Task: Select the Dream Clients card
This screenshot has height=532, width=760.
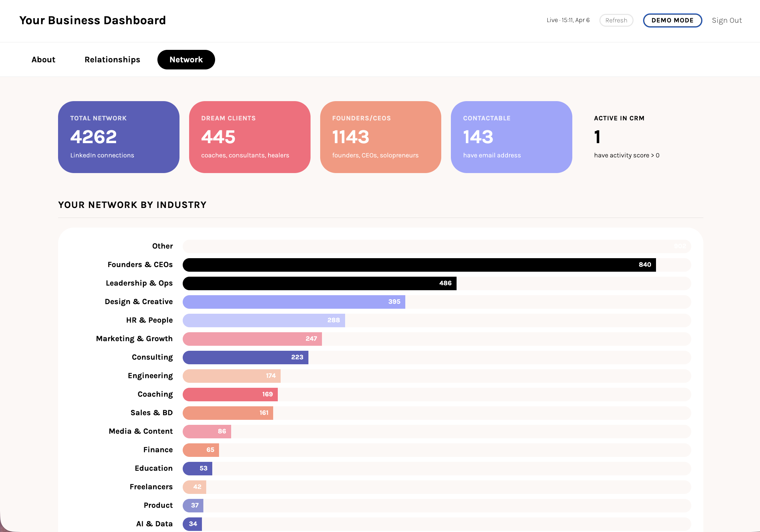Action: coord(250,137)
